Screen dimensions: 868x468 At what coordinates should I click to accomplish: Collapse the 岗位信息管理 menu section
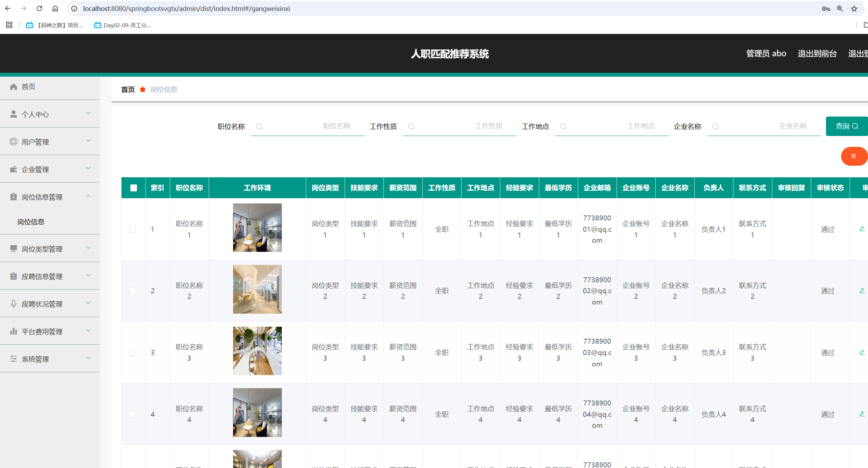(88, 196)
